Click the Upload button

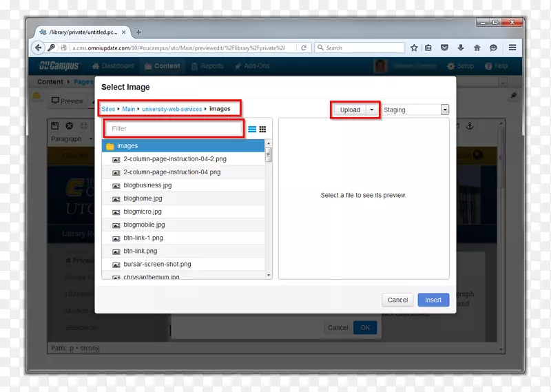pos(350,110)
